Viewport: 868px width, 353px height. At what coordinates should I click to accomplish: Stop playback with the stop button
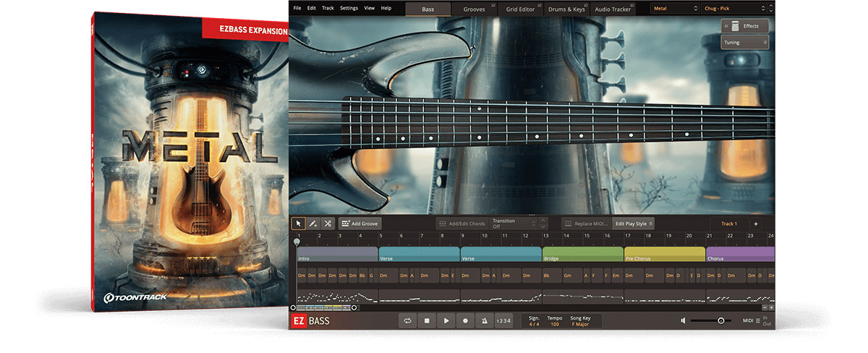click(x=427, y=320)
